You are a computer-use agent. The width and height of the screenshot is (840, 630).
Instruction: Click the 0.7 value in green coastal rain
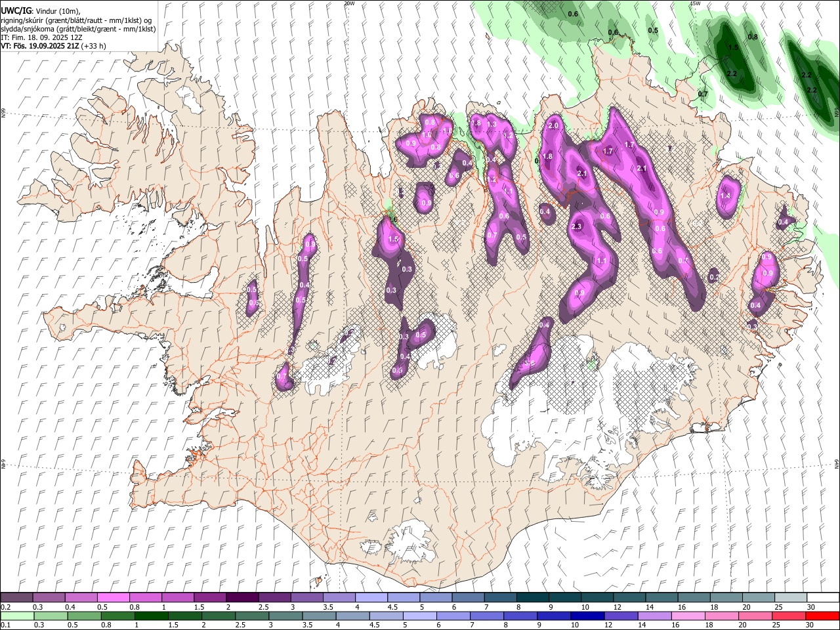point(703,94)
